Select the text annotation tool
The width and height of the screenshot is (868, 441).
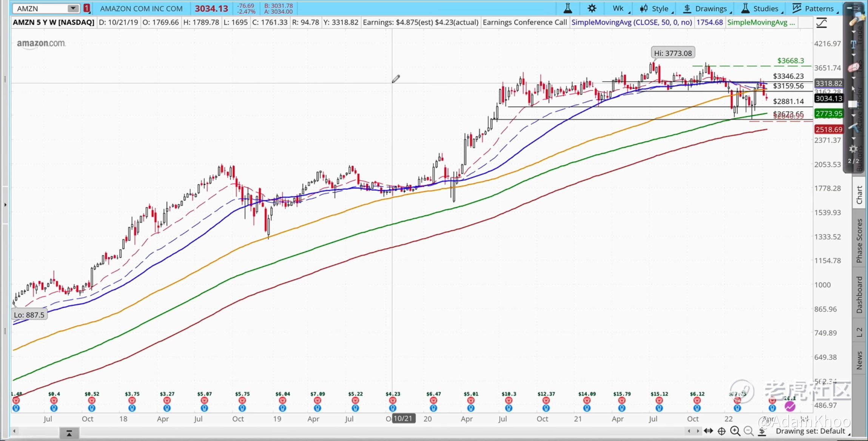853,44
